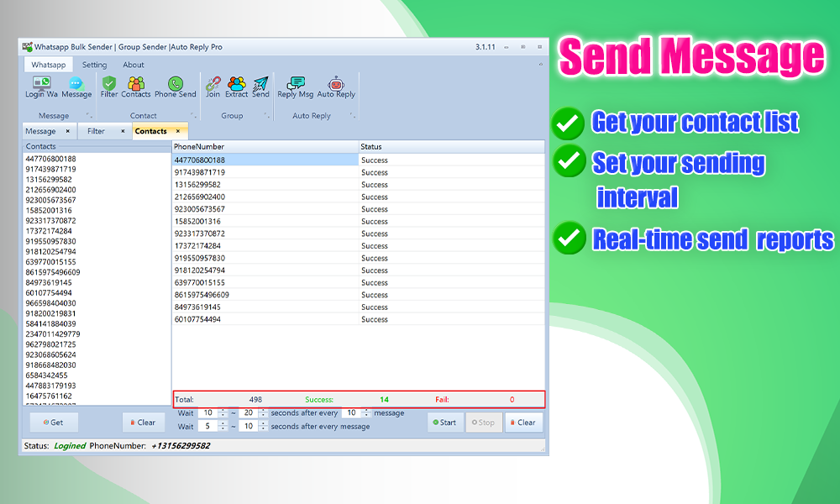Clear the send results table
This screenshot has width=840, height=504.
click(523, 423)
